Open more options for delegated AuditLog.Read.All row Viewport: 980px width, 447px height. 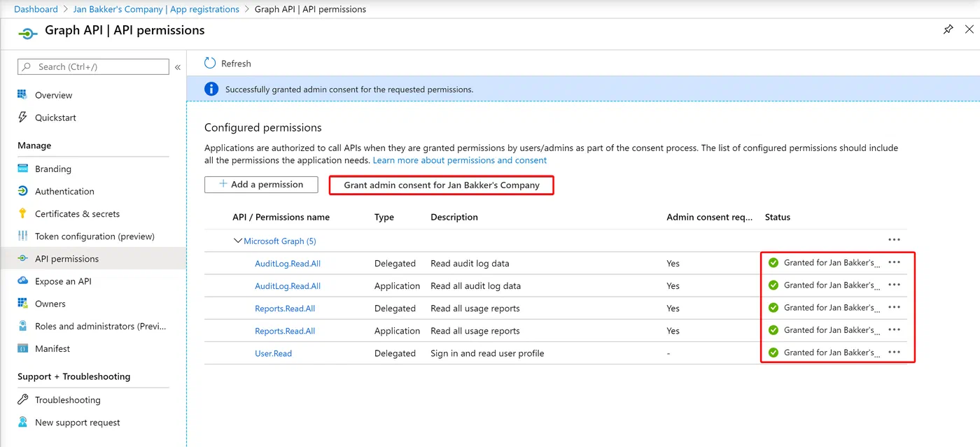[894, 262]
